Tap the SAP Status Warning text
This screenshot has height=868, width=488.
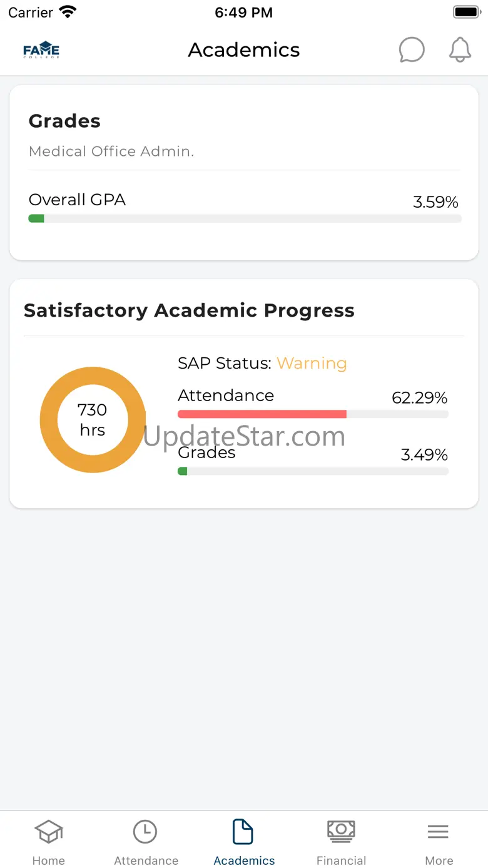pyautogui.click(x=312, y=363)
